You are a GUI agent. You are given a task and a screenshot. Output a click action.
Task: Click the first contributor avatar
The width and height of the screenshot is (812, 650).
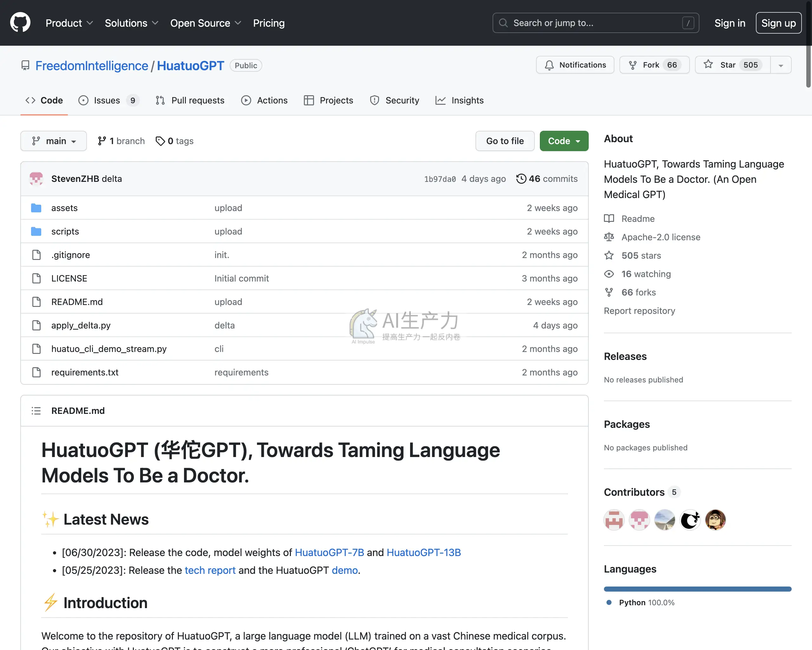[614, 520]
